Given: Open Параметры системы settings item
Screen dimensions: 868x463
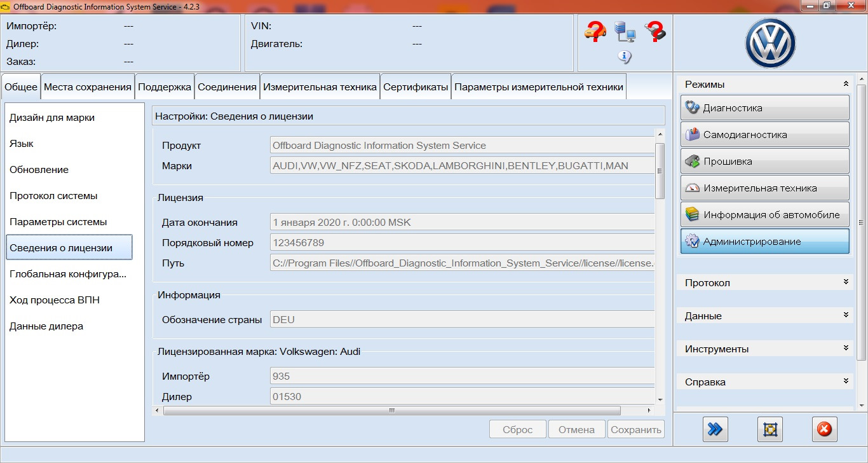Looking at the screenshot, I should [x=69, y=222].
